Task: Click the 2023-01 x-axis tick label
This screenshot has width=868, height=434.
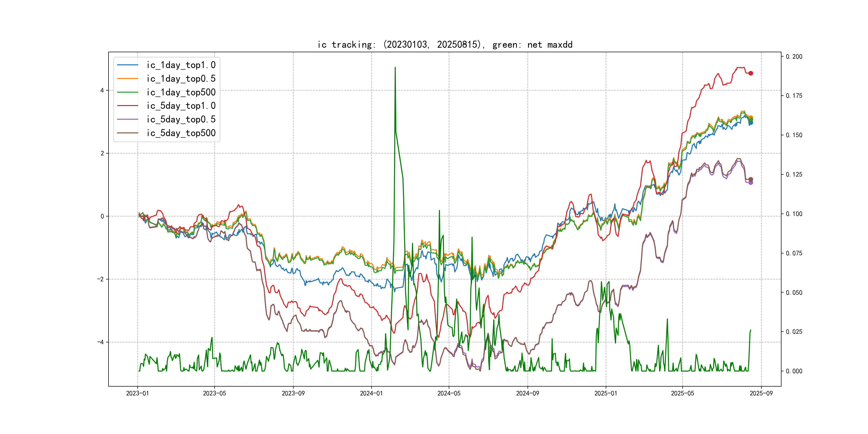Action: [x=137, y=393]
